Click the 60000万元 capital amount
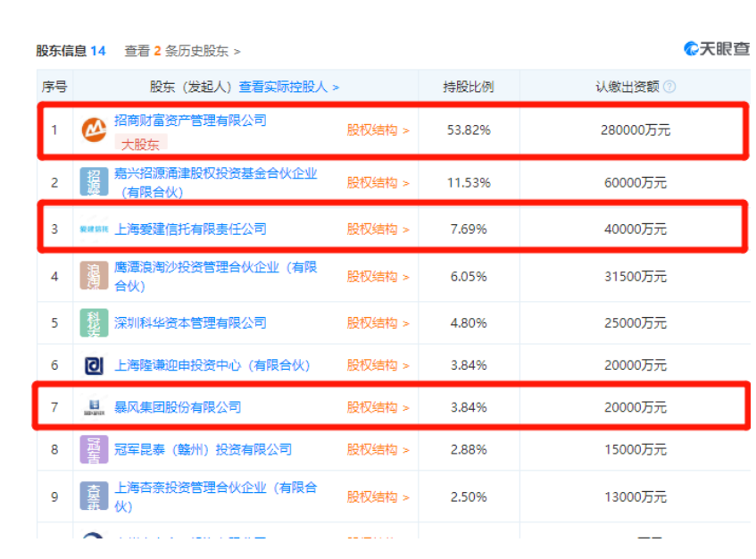The width and height of the screenshot is (756, 559). 636,183
